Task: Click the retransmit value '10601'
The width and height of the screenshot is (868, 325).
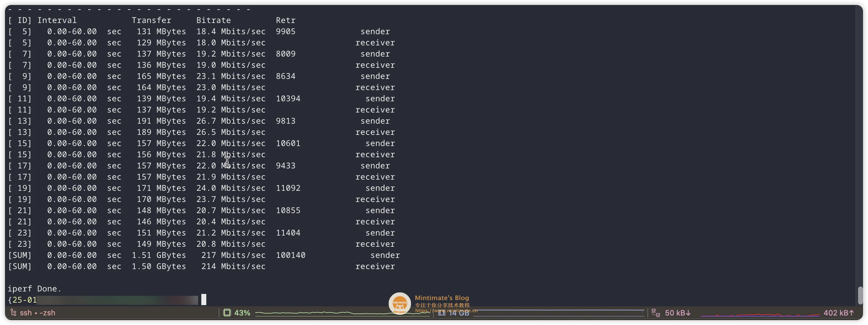Action: pos(288,143)
